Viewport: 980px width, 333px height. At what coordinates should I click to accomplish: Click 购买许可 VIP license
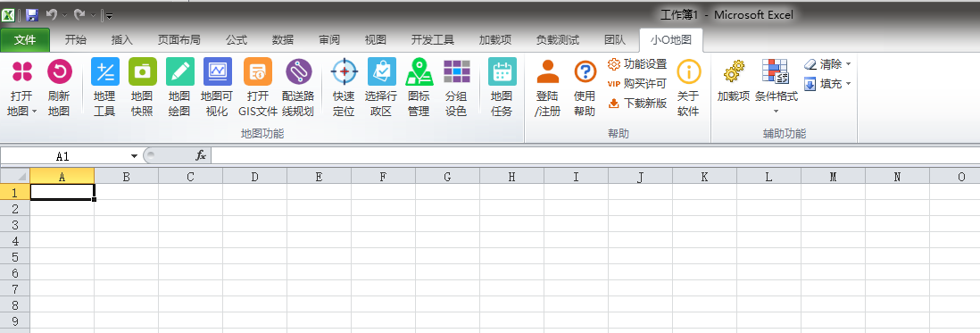pyautogui.click(x=637, y=84)
